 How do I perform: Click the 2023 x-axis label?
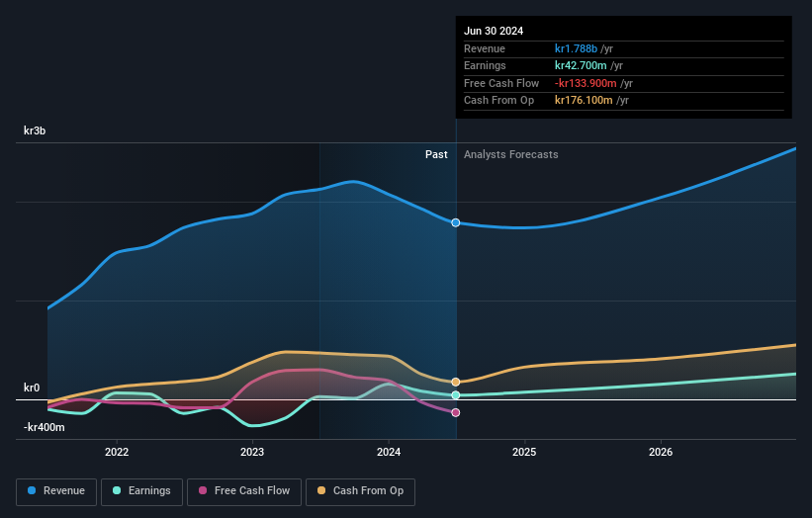click(252, 452)
